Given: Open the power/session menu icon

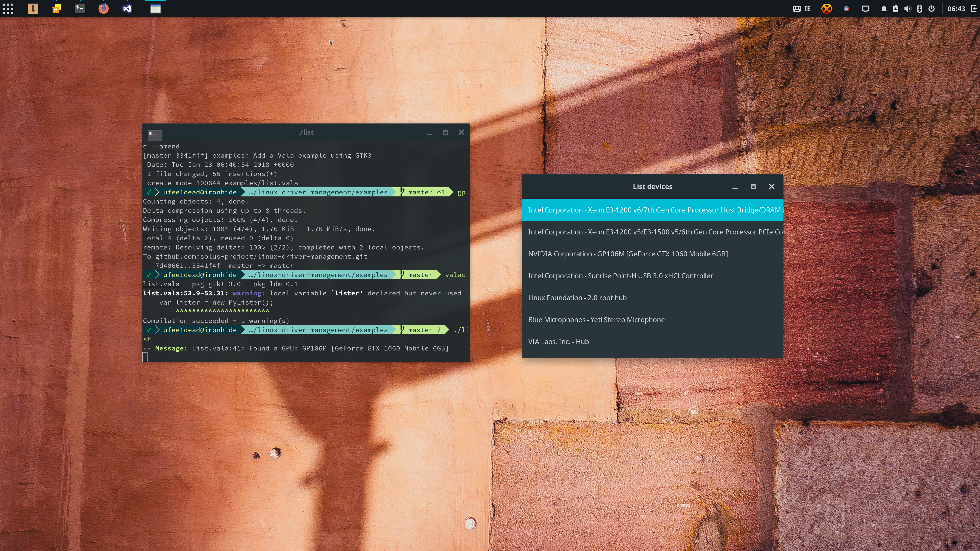Looking at the screenshot, I should tap(931, 8).
